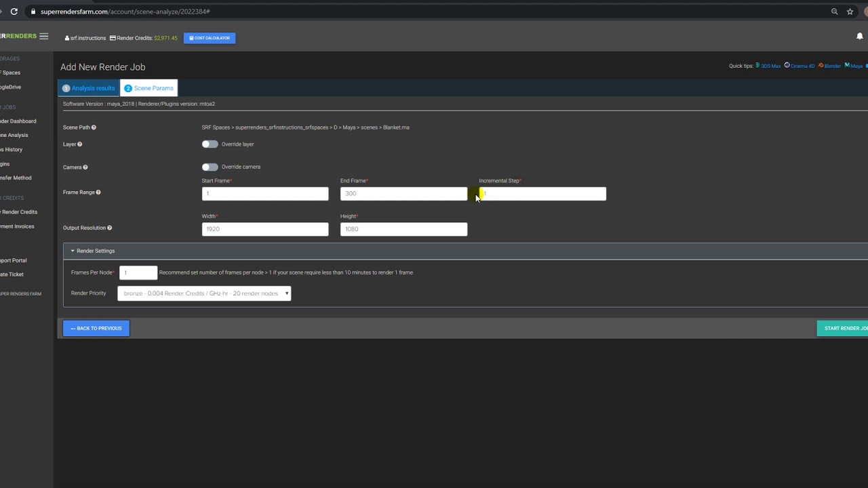Click the help icon next to Layer
Screen dimensions: 868x488
point(79,144)
